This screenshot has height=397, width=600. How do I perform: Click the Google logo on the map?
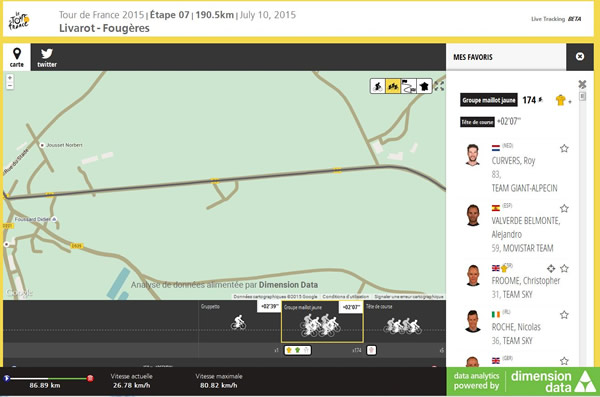(x=19, y=293)
